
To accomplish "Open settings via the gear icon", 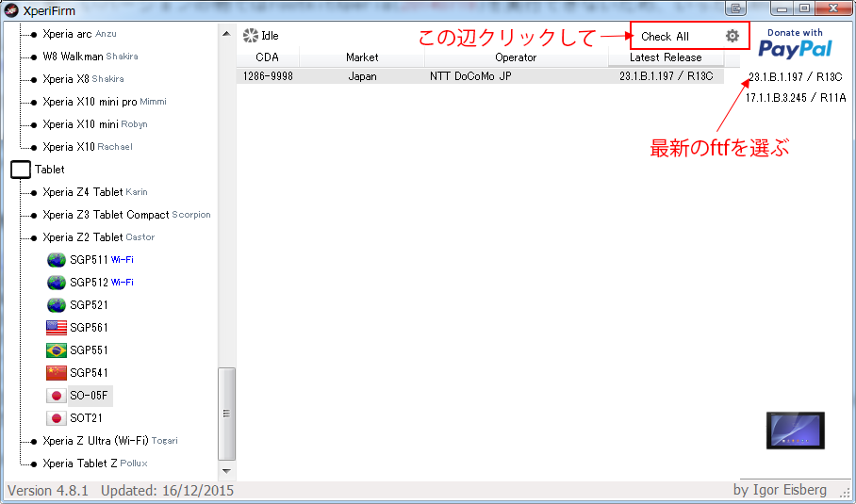I will [733, 36].
